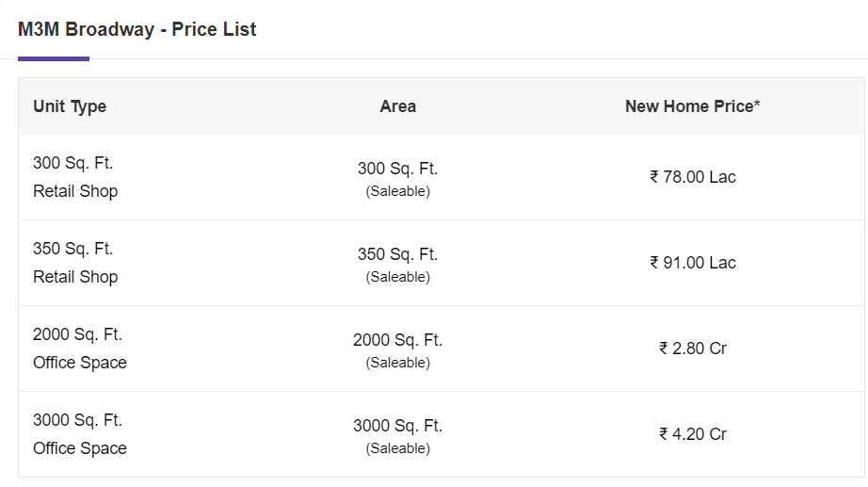The height and width of the screenshot is (487, 868).
Task: Click the 350 Sq. Ft. saleable area cell
Action: point(397,265)
